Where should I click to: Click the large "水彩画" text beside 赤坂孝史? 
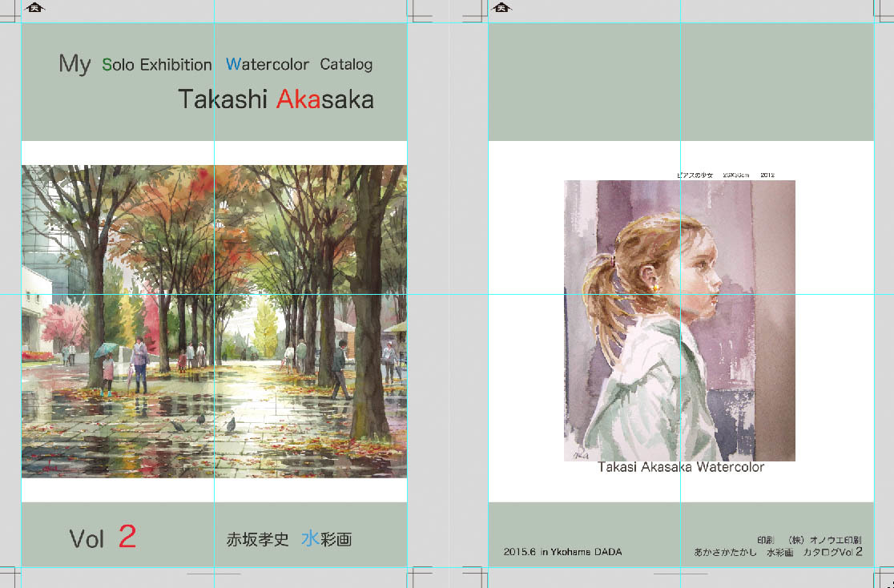tap(327, 538)
